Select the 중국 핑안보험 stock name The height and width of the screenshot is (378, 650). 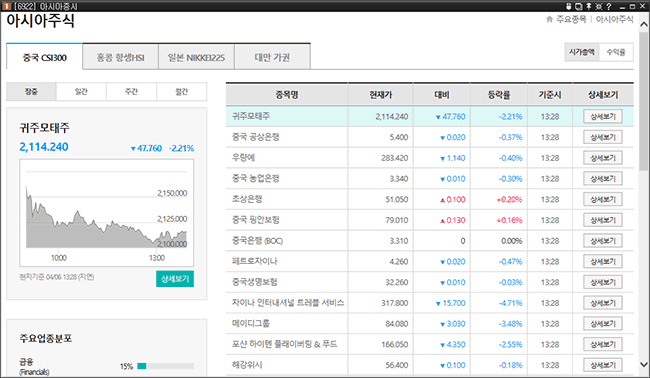(x=255, y=220)
